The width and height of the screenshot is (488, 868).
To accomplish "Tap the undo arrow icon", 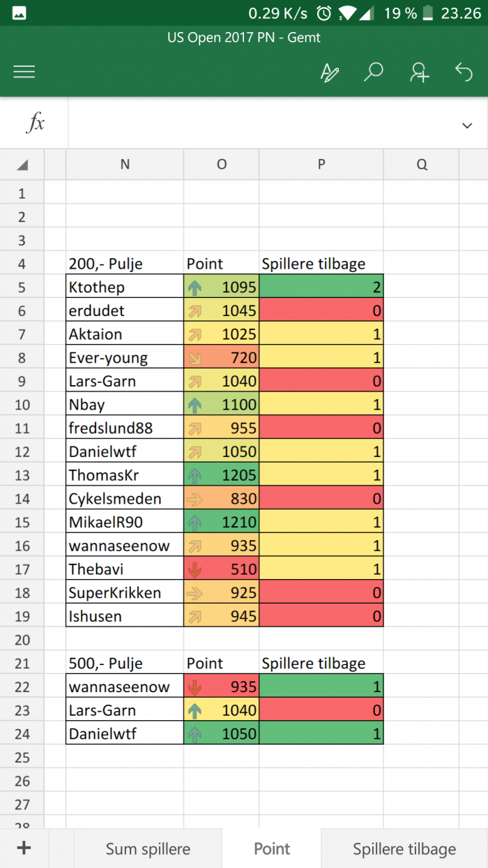I will tap(464, 71).
